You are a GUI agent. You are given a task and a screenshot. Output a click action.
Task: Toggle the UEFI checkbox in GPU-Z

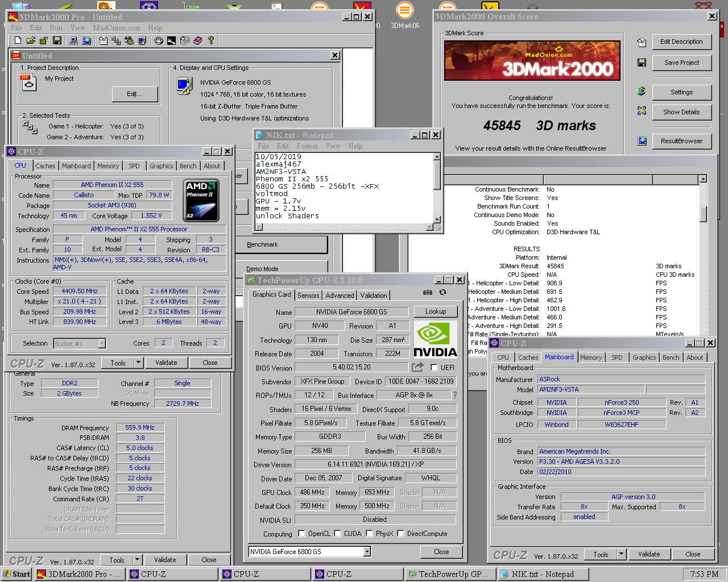[x=435, y=368]
